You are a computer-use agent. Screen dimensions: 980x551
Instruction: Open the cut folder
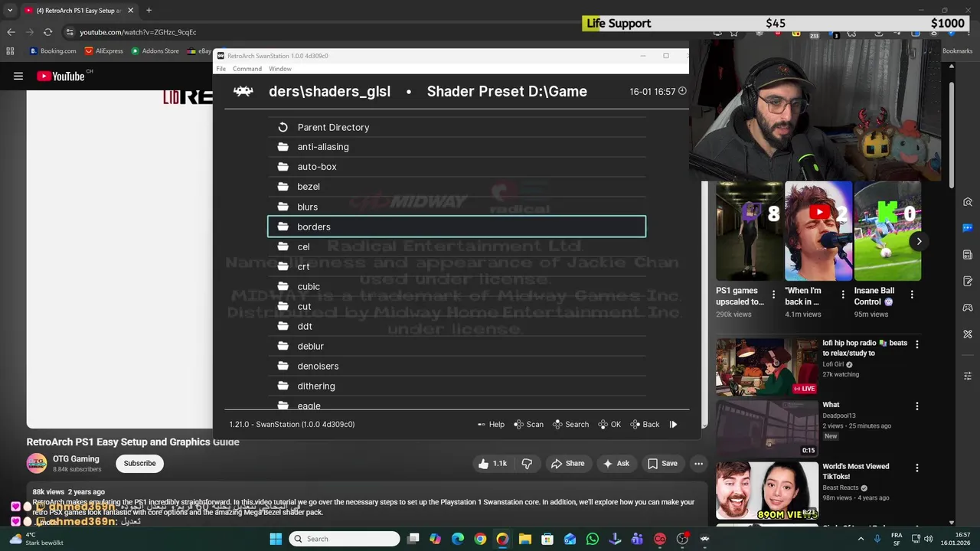pyautogui.click(x=456, y=306)
